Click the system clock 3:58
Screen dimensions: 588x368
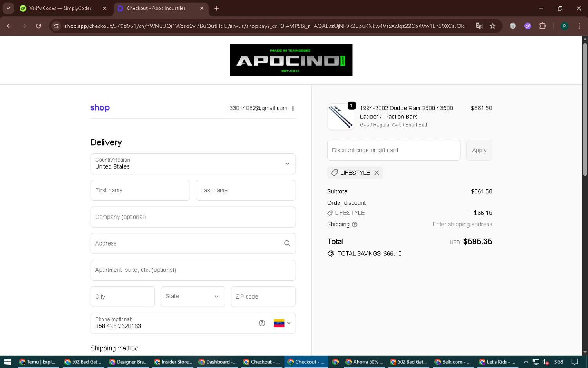click(559, 362)
